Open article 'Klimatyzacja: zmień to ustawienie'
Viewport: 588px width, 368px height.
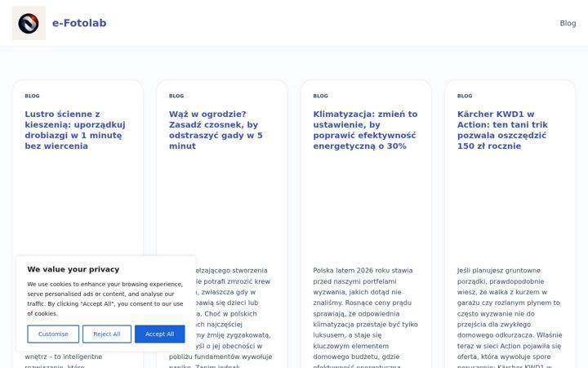365,130
